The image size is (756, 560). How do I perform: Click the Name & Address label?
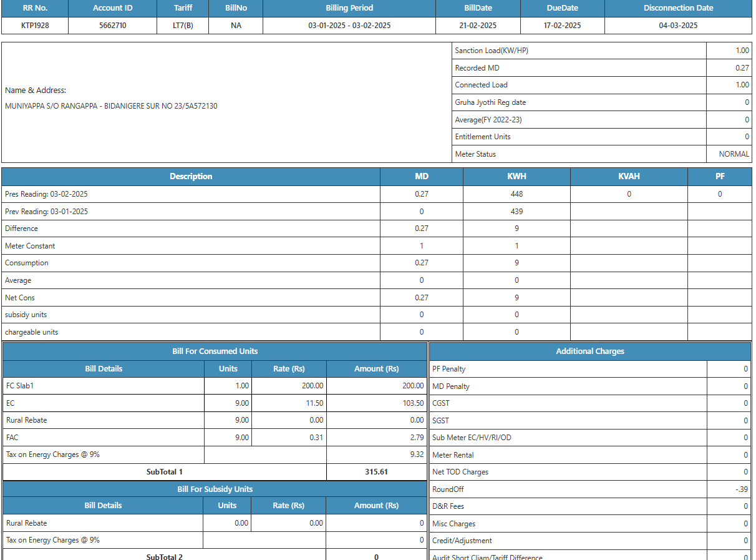[36, 91]
